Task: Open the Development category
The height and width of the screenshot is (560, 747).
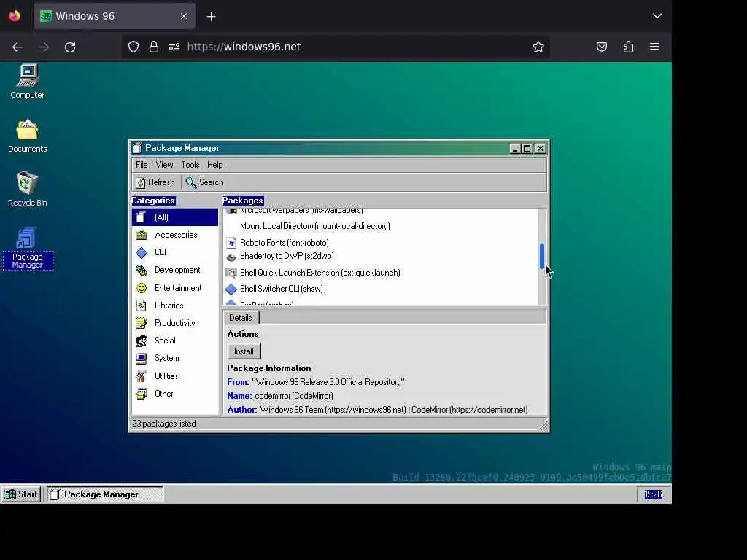Action: point(175,270)
